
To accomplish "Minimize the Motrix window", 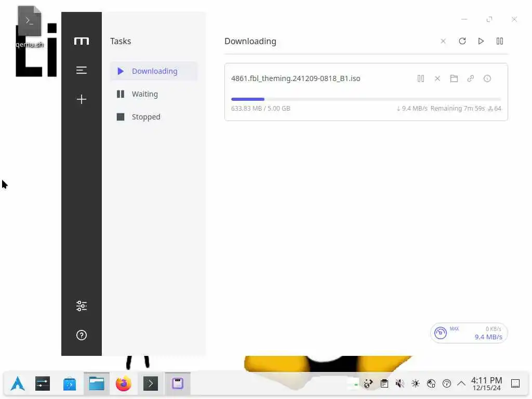I will coord(464,19).
